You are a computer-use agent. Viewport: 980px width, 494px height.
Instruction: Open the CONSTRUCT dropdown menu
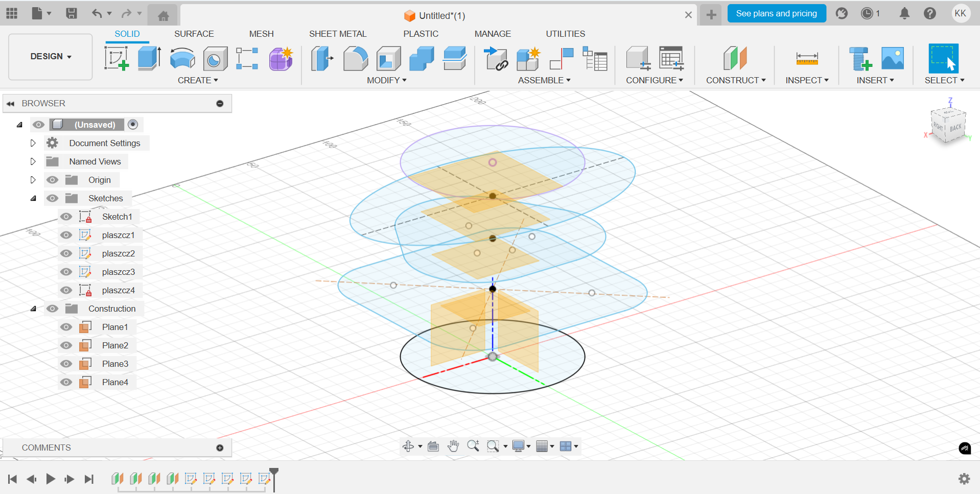click(736, 80)
